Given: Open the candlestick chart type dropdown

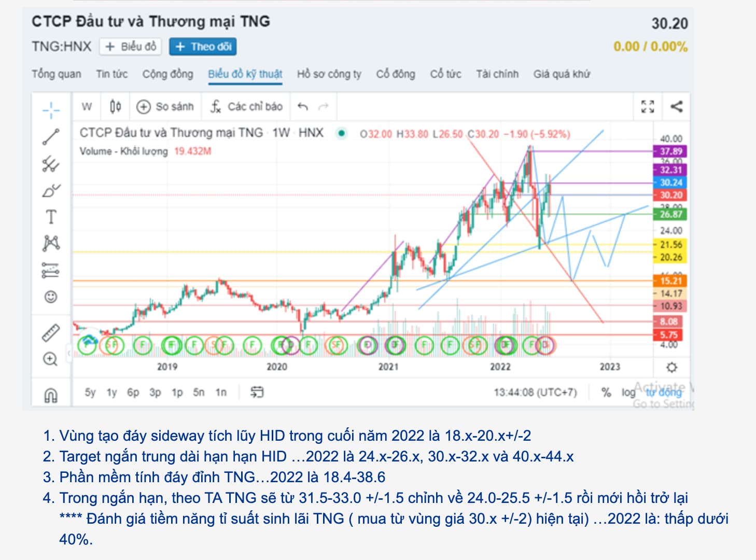Looking at the screenshot, I should [x=115, y=107].
